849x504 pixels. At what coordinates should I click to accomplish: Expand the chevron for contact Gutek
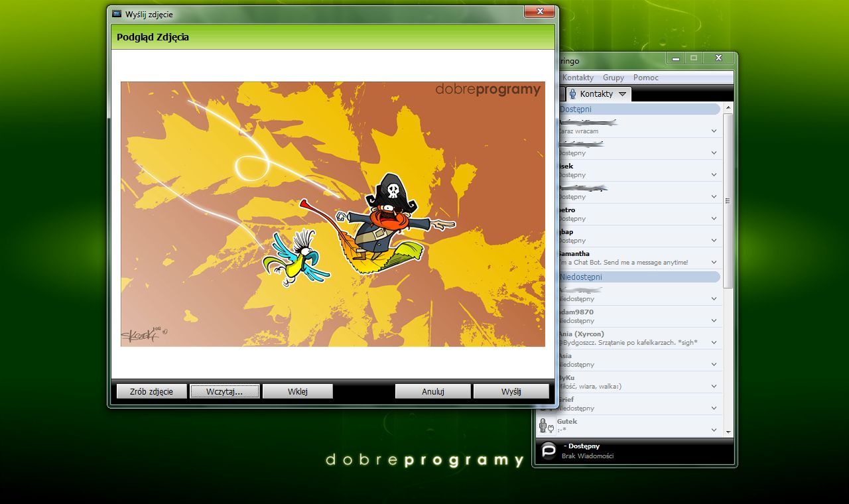[x=714, y=430]
